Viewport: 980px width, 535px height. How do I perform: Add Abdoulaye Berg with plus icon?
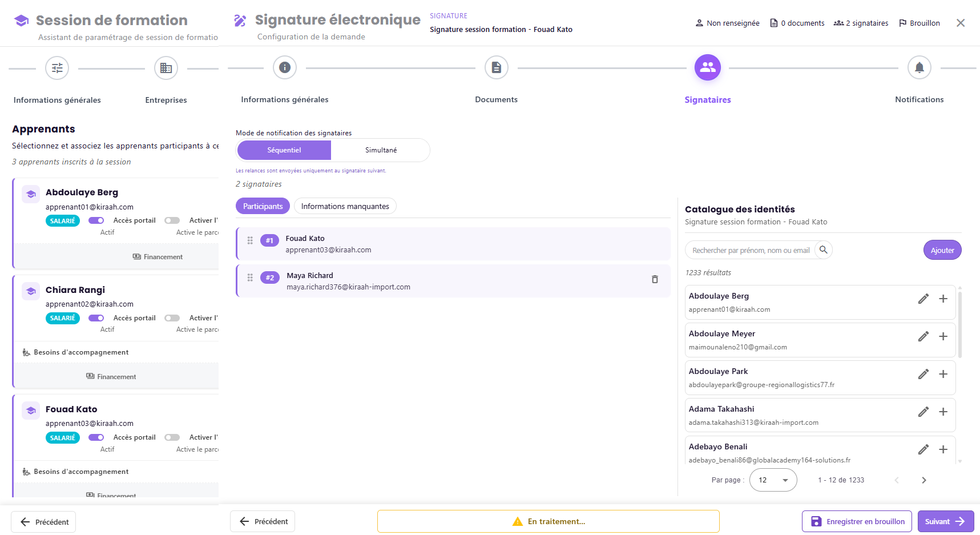click(x=943, y=299)
